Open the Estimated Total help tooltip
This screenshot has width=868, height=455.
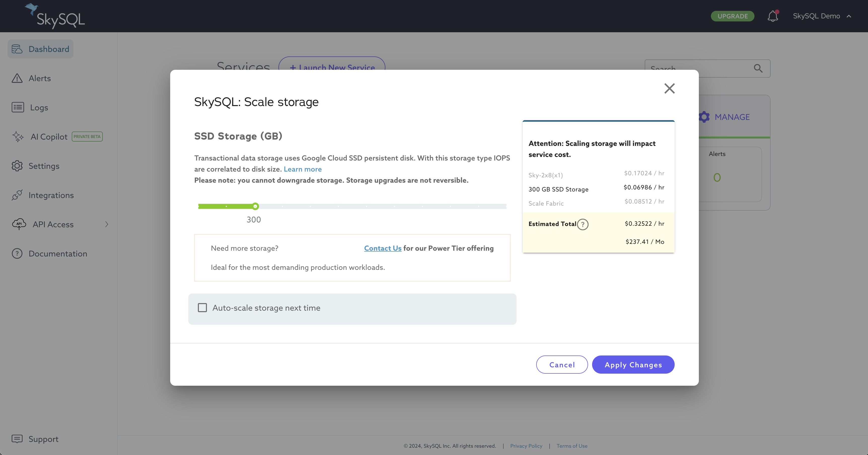point(583,224)
